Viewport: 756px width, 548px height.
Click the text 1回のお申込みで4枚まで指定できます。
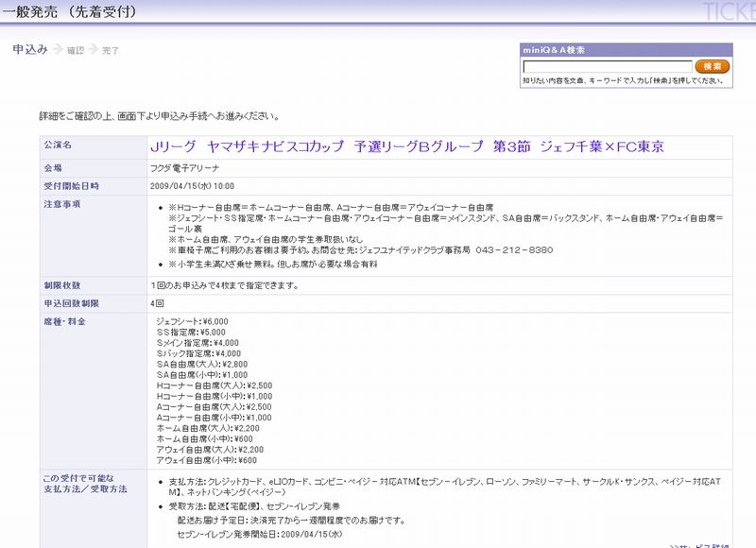tap(225, 285)
